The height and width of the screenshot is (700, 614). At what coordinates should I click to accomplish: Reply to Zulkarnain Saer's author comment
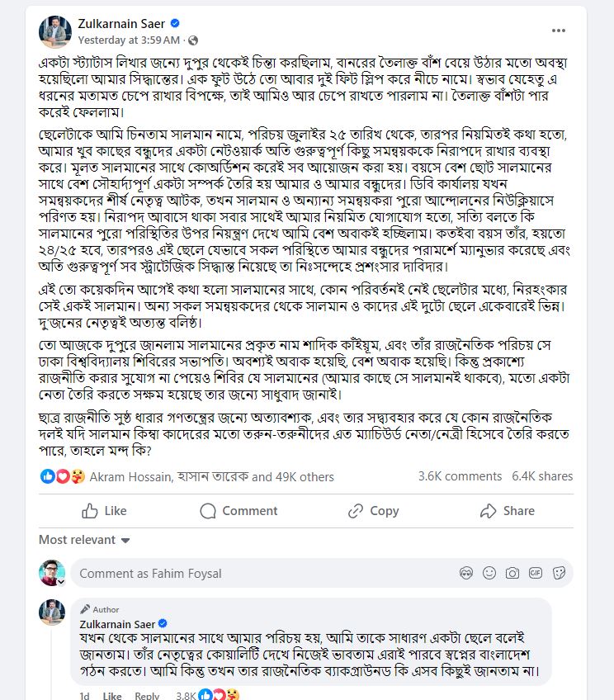pyautogui.click(x=147, y=696)
